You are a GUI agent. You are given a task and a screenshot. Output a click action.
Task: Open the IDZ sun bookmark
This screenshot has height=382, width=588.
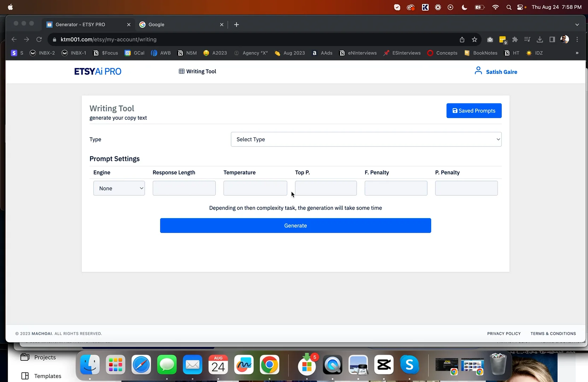(534, 53)
